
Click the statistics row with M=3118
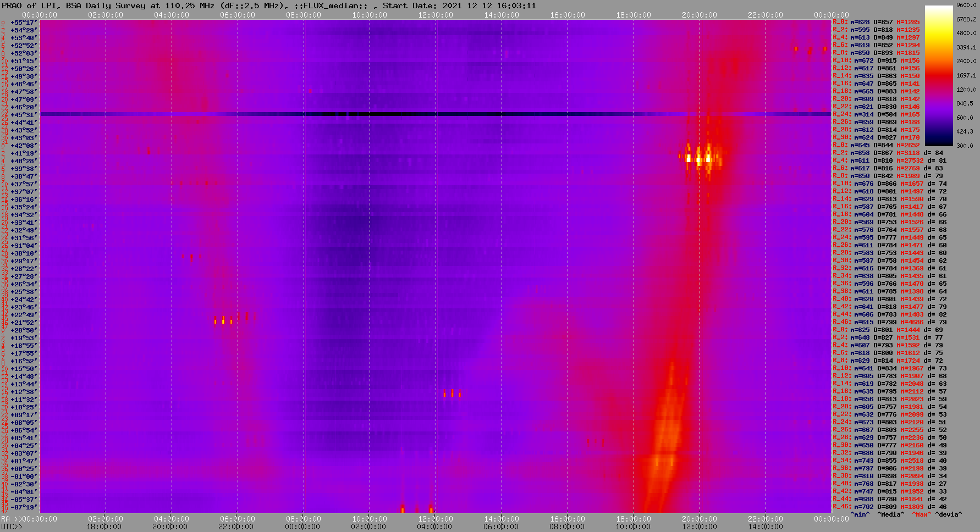point(888,153)
